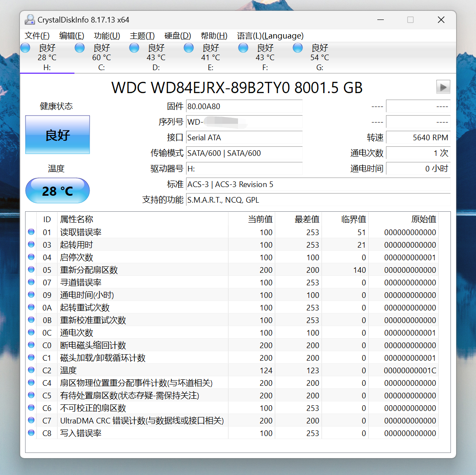Viewport: 476px width, 475px height.
Task: Open the 主题(T) menu
Action: pos(142,36)
